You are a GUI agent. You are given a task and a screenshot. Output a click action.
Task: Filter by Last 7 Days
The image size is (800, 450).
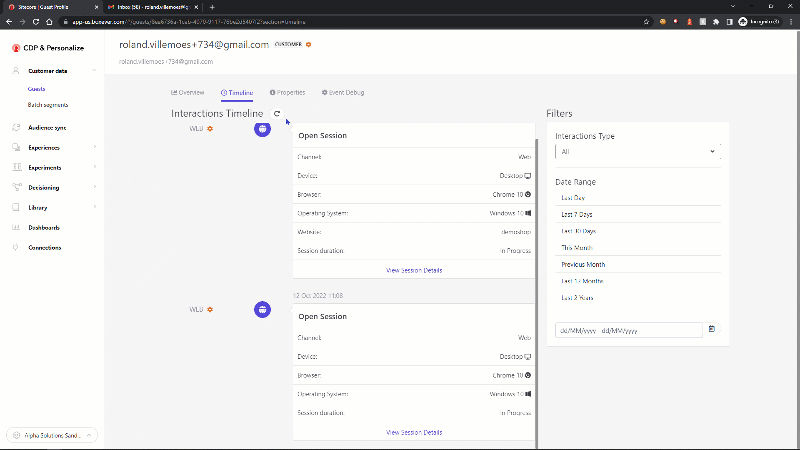point(577,215)
